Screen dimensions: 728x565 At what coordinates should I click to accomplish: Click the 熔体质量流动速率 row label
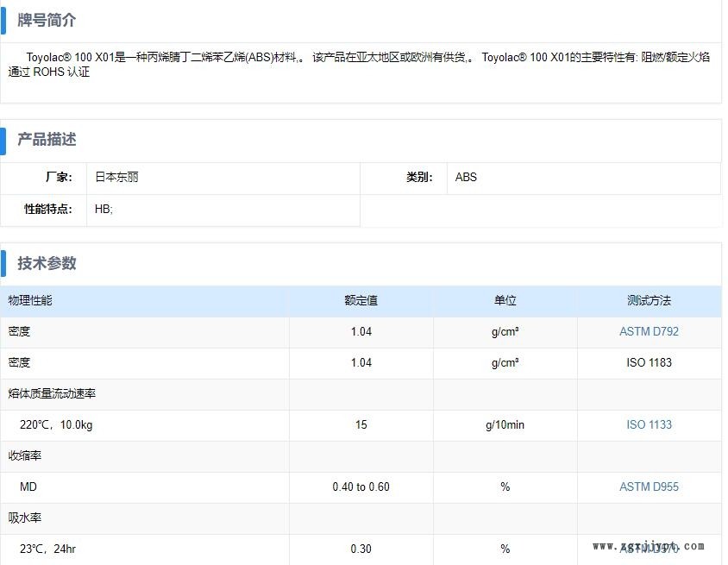[x=52, y=393]
